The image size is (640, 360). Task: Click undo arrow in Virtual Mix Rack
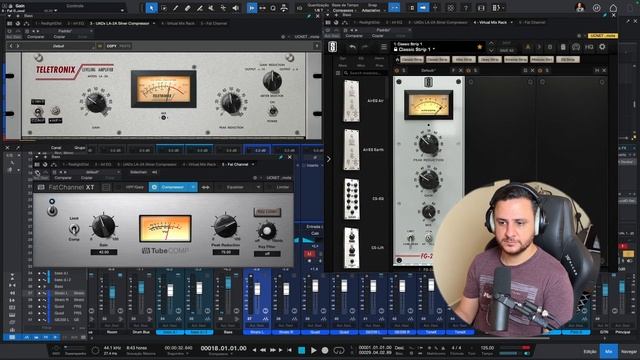pos(352,47)
